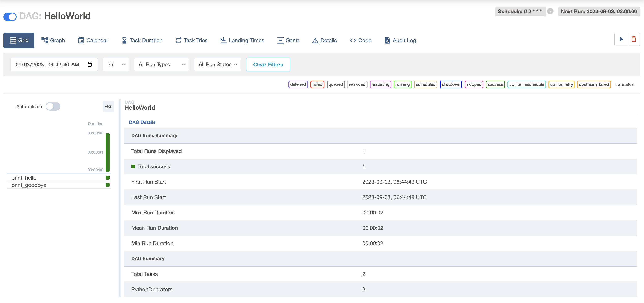The height and width of the screenshot is (303, 644).
Task: Click the Clear Filters button
Action: 268,65
